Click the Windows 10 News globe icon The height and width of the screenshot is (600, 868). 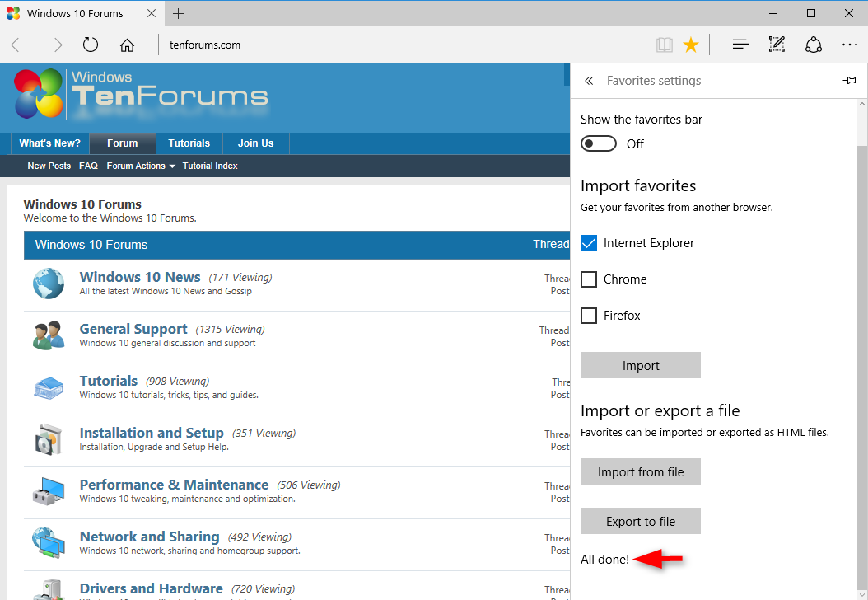48,283
